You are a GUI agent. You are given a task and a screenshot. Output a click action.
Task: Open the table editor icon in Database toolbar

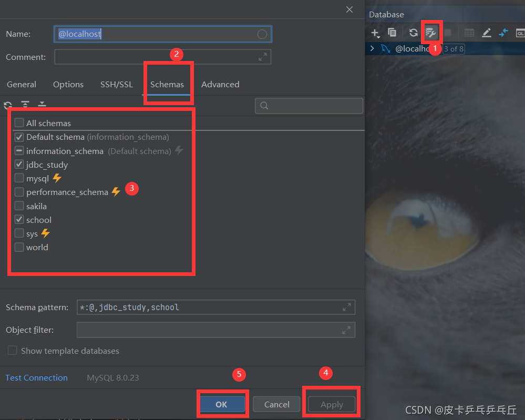(469, 33)
